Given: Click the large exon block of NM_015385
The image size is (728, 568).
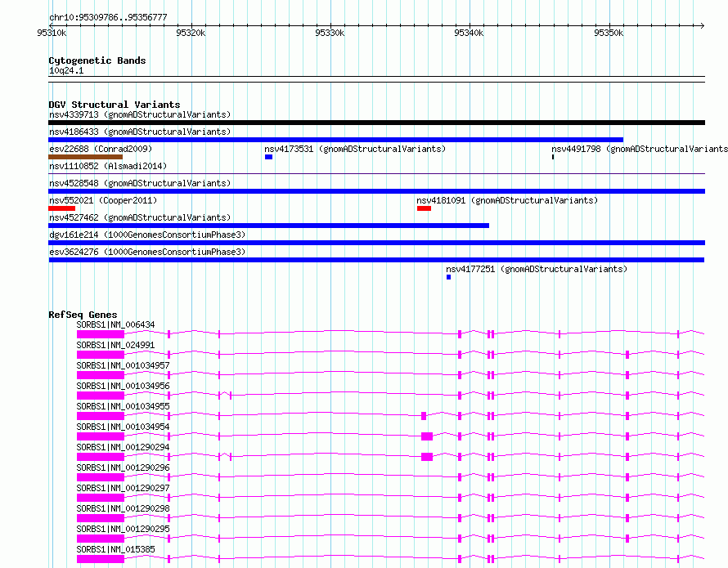Looking at the screenshot, I should pos(101,559).
